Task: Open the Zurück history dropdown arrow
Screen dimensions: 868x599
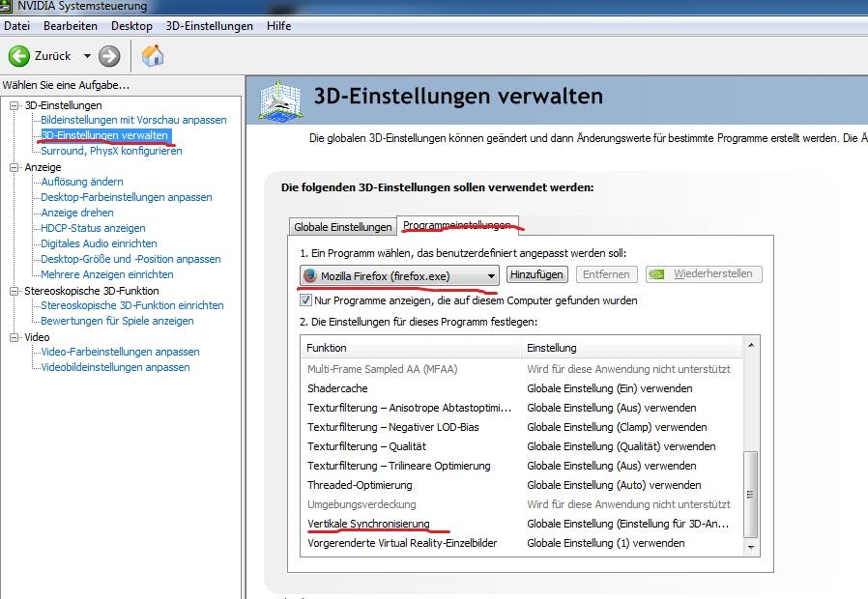Action: [87, 56]
